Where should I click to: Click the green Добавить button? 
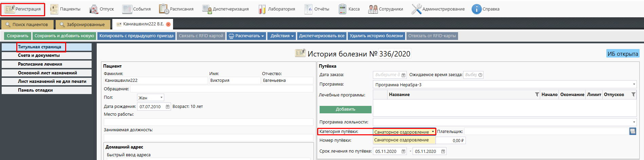[x=345, y=109]
